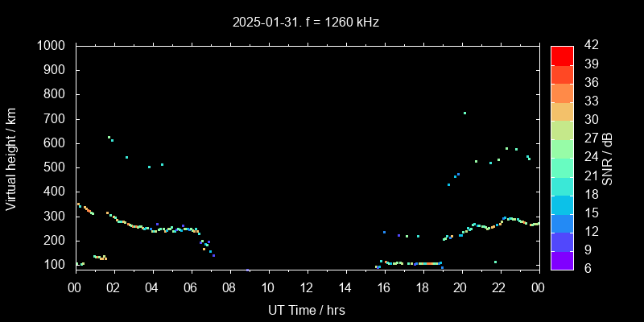Click the light green 24–27 dB colorbar segment
The image size is (644, 322).
tap(562, 147)
